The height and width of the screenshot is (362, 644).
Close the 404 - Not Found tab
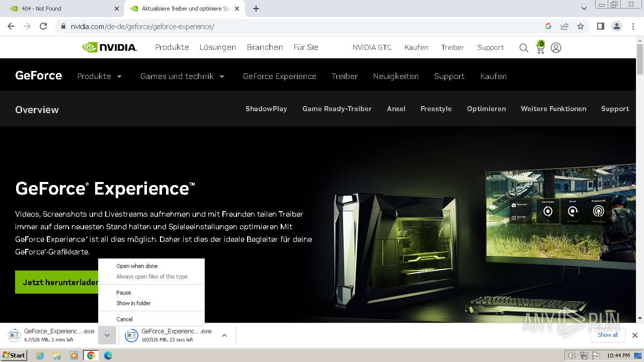[x=117, y=9]
